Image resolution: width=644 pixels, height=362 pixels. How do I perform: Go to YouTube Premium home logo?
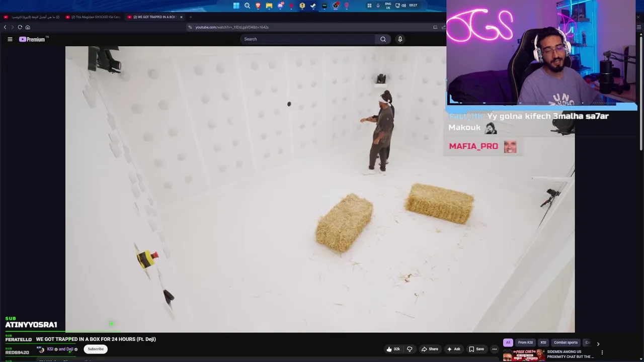33,39
